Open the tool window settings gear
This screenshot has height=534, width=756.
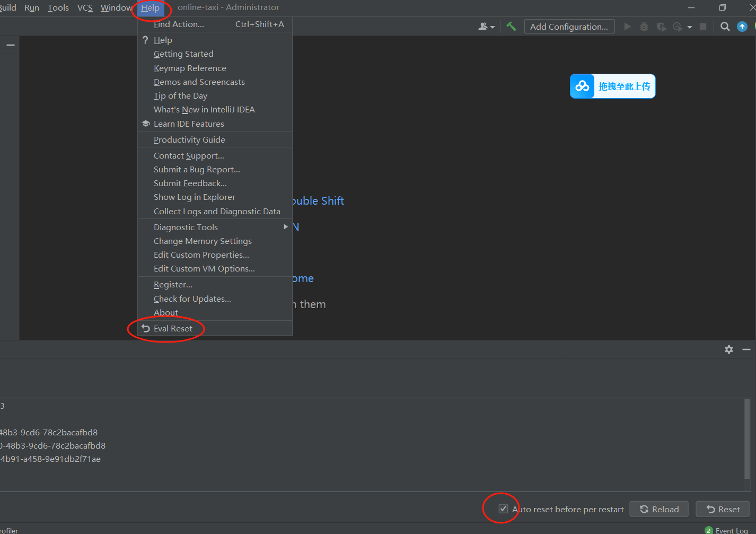729,349
